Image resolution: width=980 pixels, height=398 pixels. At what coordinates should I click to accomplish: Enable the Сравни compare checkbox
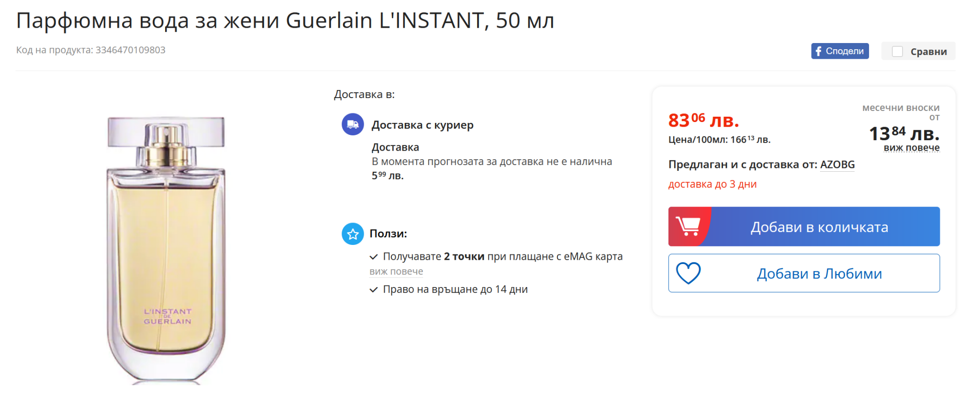coord(897,52)
